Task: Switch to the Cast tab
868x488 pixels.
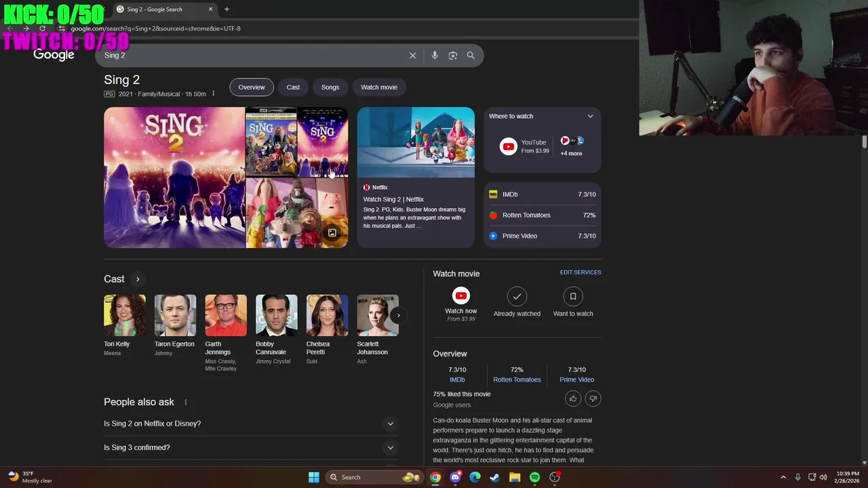Action: 293,87
